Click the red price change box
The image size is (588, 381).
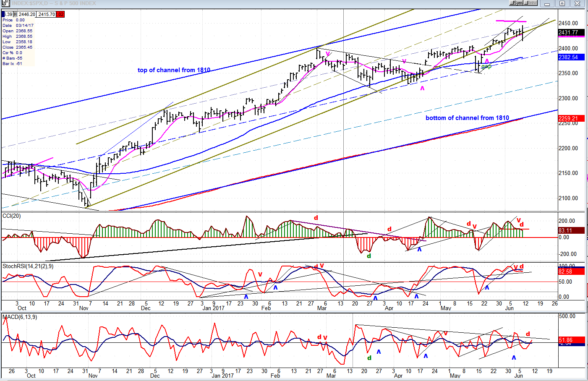60,14
